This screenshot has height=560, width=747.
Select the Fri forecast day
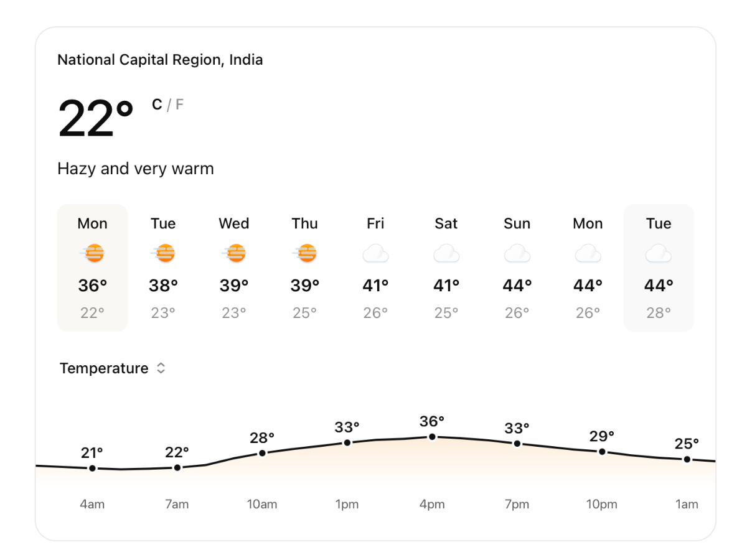tap(375, 268)
